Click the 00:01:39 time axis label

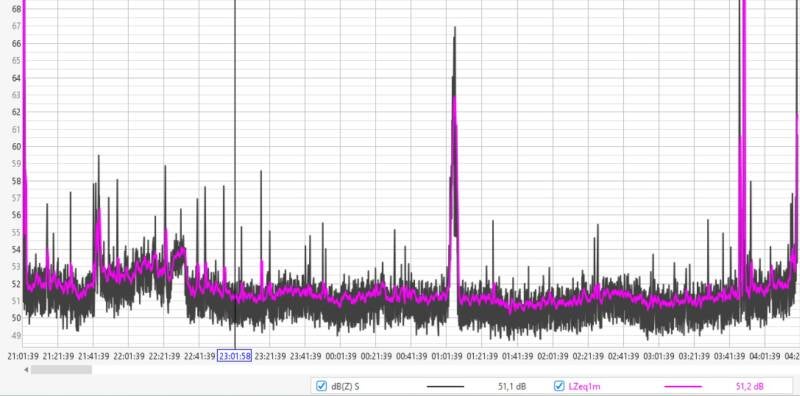(341, 356)
